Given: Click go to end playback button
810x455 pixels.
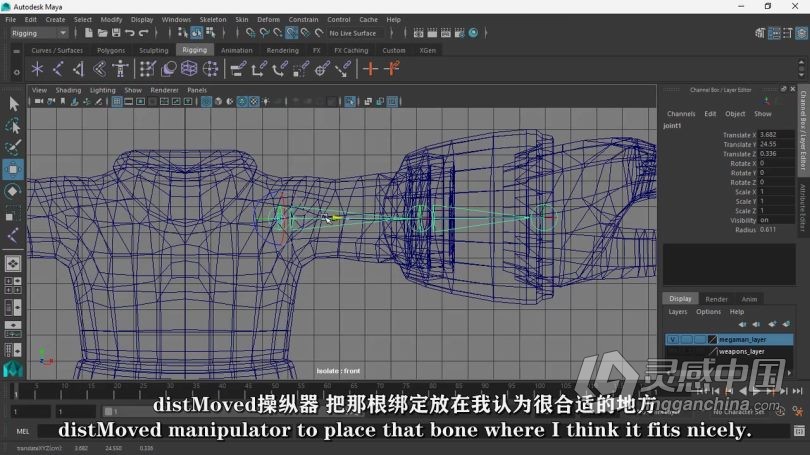Looking at the screenshot, I should point(798,391).
